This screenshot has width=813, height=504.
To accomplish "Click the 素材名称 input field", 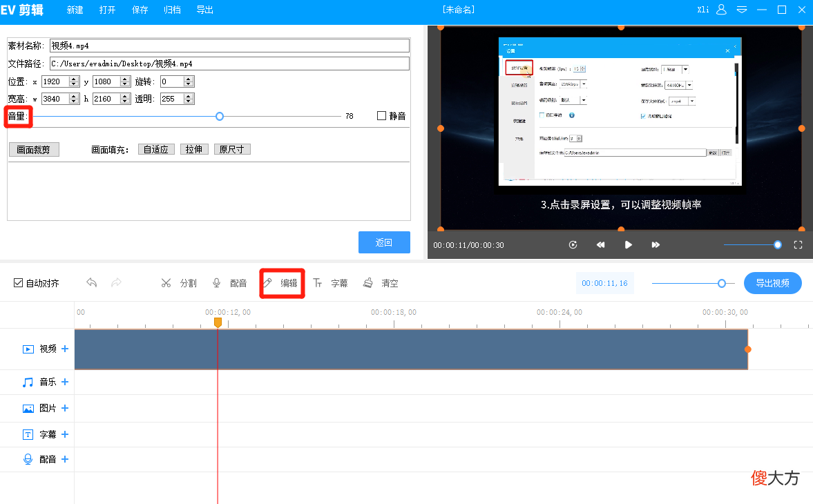I will [x=230, y=46].
